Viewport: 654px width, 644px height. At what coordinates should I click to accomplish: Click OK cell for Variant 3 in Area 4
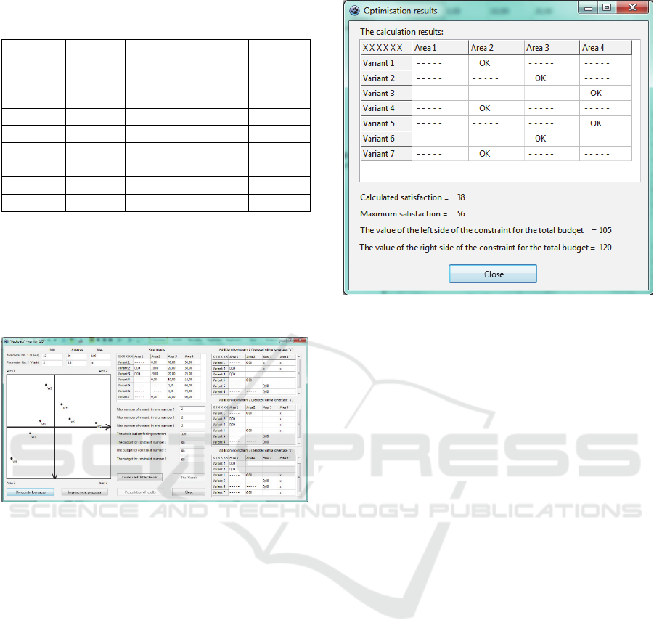pos(596,93)
